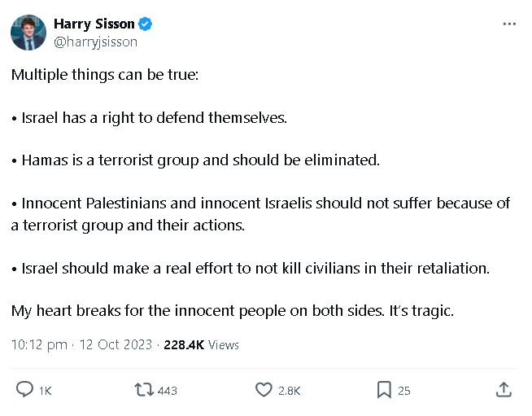
Task: Click the blue verified badge
Action: tap(146, 24)
